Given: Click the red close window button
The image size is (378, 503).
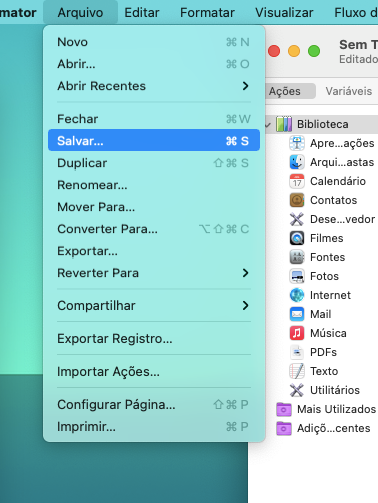Looking at the screenshot, I should tap(274, 51).
